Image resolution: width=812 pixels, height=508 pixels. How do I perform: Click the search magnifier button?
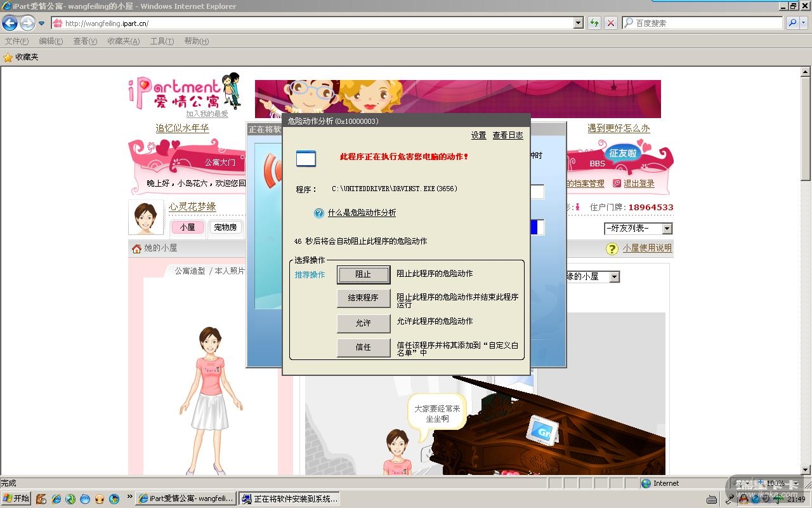pos(792,23)
